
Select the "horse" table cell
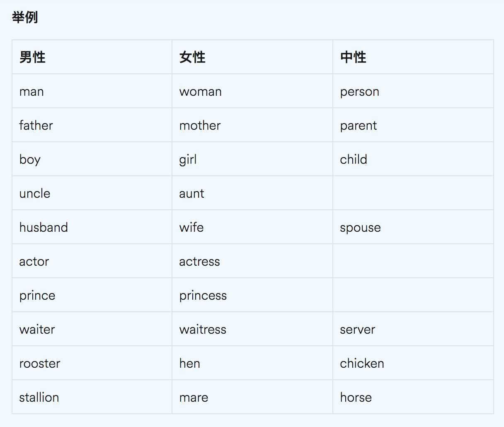356,398
